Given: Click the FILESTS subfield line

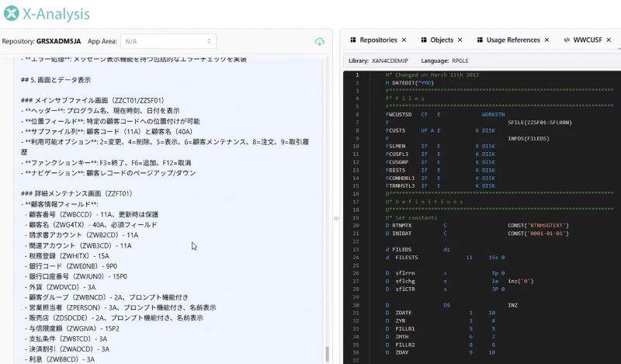Looking at the screenshot, I should [445, 258].
